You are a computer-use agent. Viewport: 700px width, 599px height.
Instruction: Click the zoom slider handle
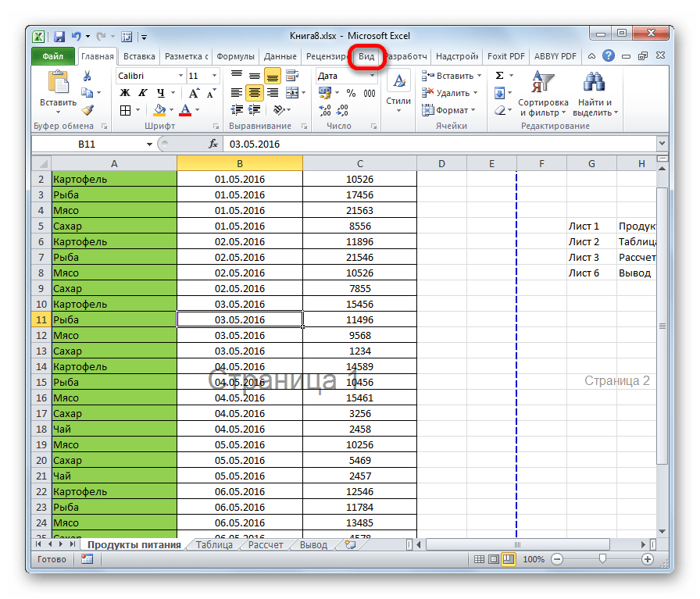pyautogui.click(x=602, y=559)
